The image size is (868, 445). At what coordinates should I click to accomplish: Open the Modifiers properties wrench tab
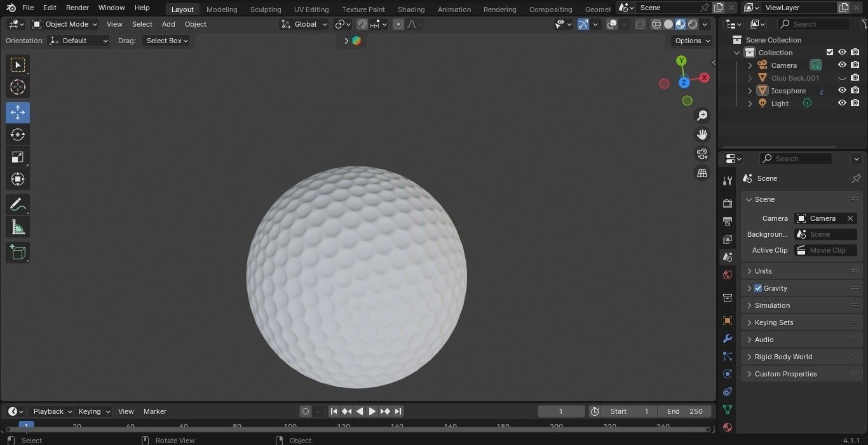(x=728, y=338)
